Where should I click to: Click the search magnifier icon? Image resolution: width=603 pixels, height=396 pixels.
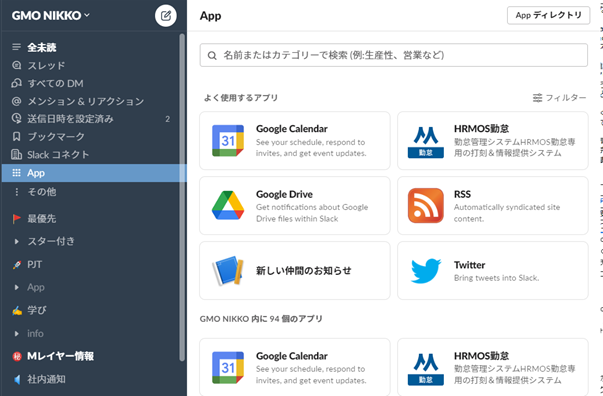pos(212,55)
